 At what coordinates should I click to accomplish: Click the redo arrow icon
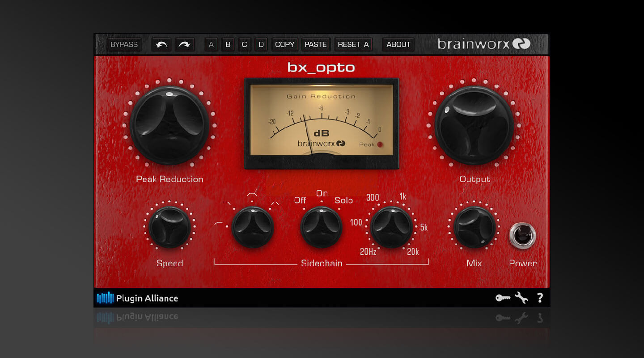184,45
